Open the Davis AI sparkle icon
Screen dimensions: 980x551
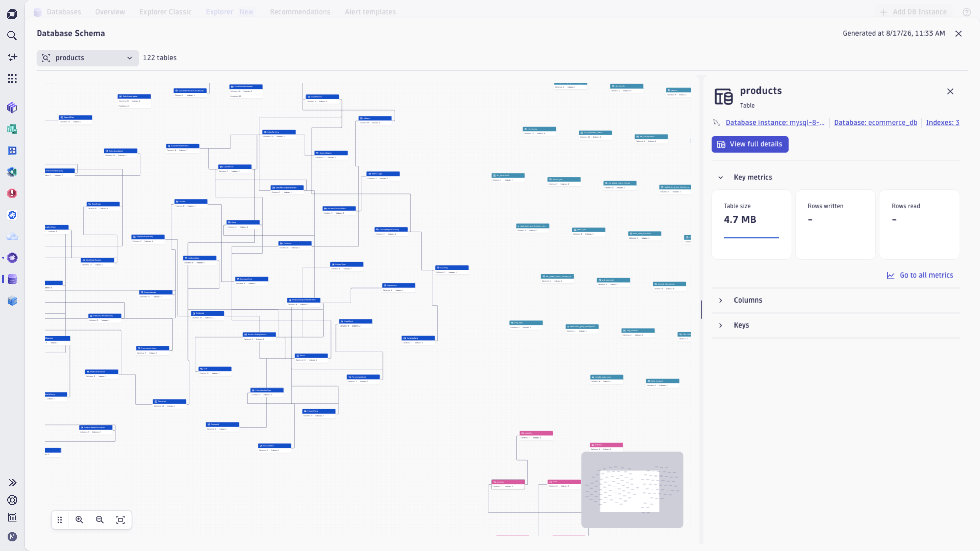click(x=12, y=57)
